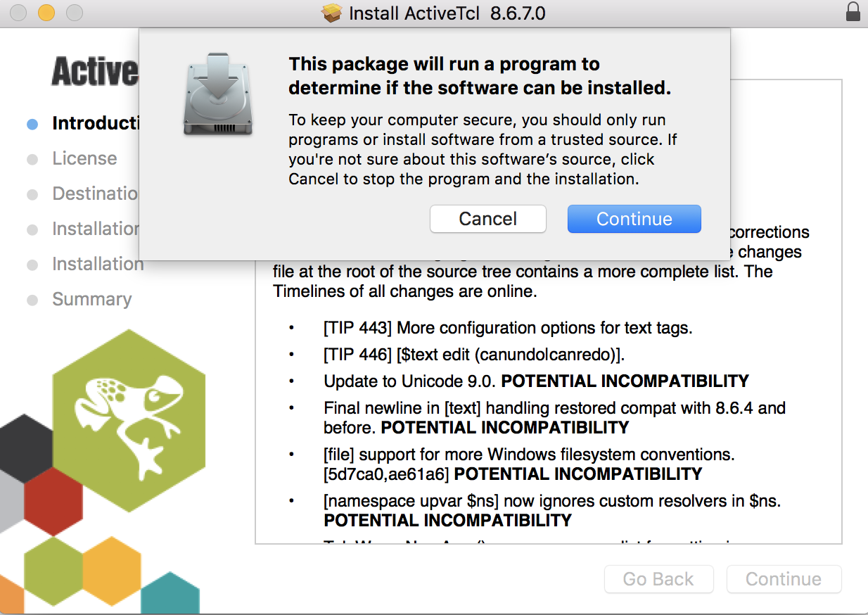Click the '[TIP 446] [$text edit' bullet

click(x=474, y=354)
